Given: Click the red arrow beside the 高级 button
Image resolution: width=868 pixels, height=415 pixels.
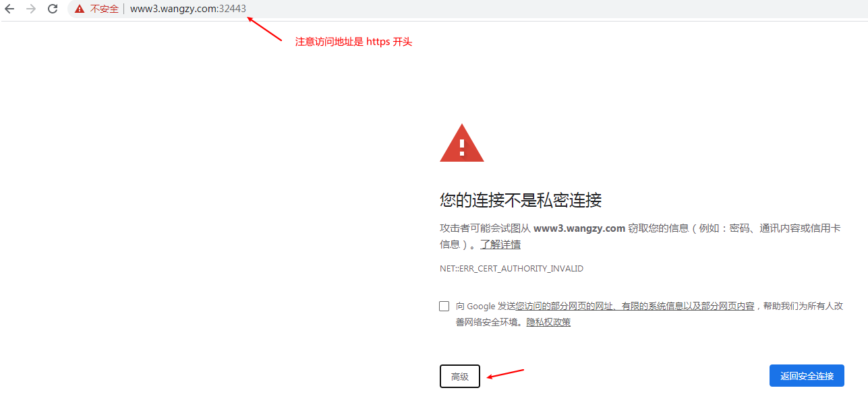Looking at the screenshot, I should click(506, 373).
